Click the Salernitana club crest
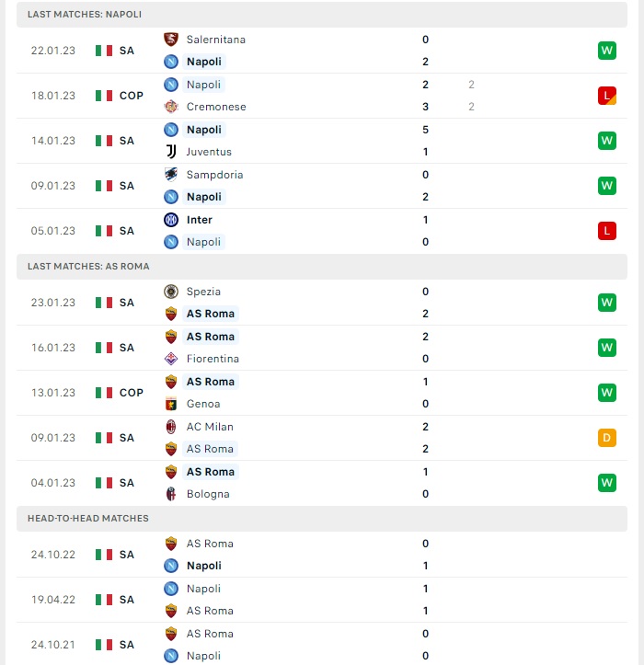The image size is (644, 665). [171, 40]
